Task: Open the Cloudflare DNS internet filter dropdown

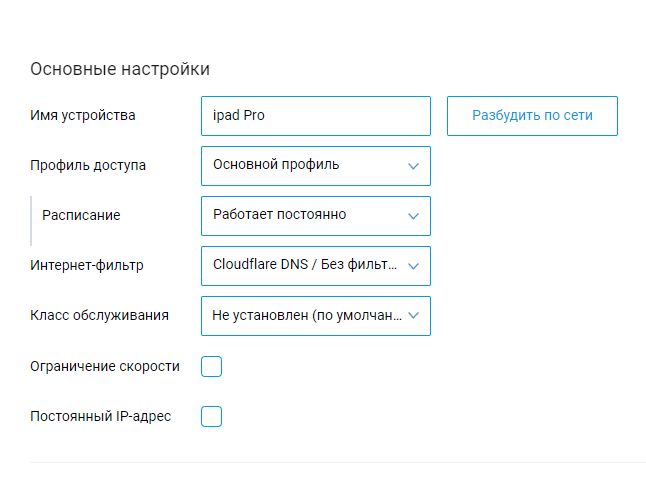Action: point(305,266)
